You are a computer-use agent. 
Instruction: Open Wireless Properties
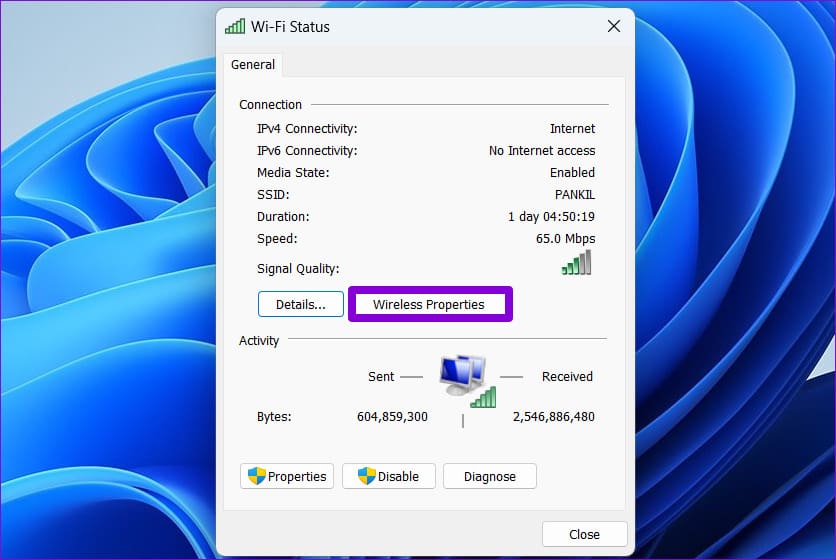click(x=429, y=305)
